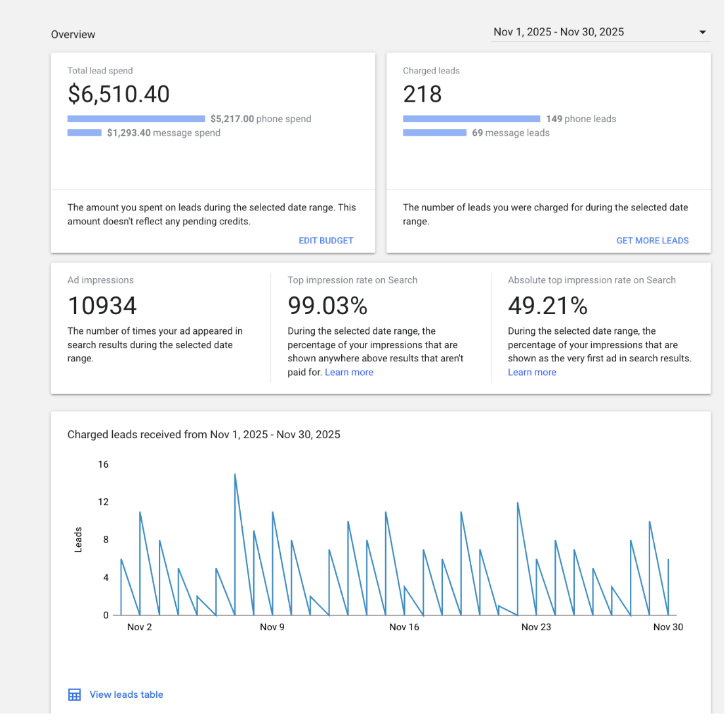The width and height of the screenshot is (727, 728).
Task: Click the 10934 ad impressions value
Action: tap(102, 306)
